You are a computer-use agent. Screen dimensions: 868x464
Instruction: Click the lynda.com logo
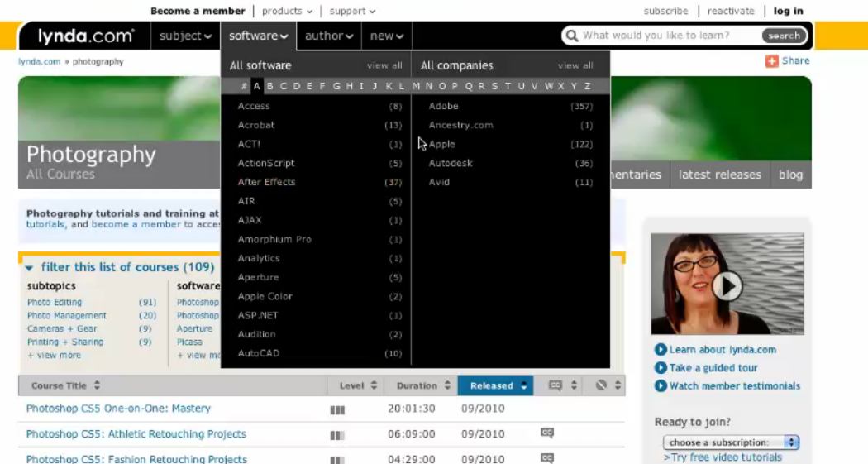86,36
